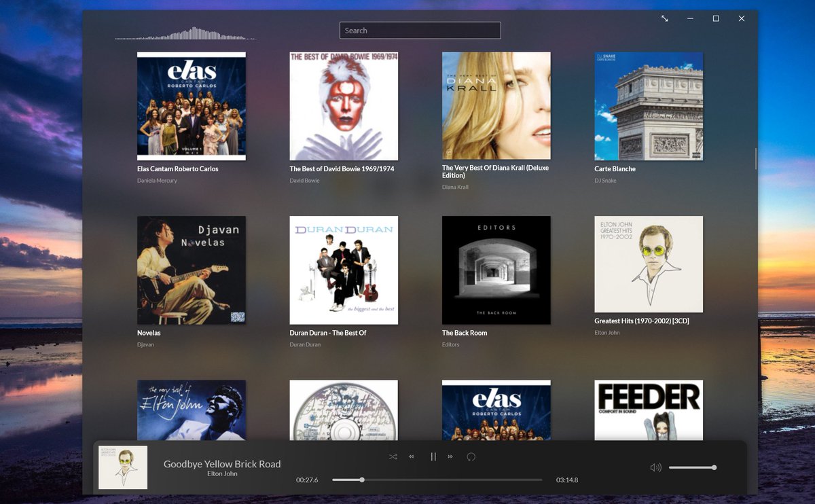
Task: Open the Duran Duran album cover
Action: click(x=344, y=270)
